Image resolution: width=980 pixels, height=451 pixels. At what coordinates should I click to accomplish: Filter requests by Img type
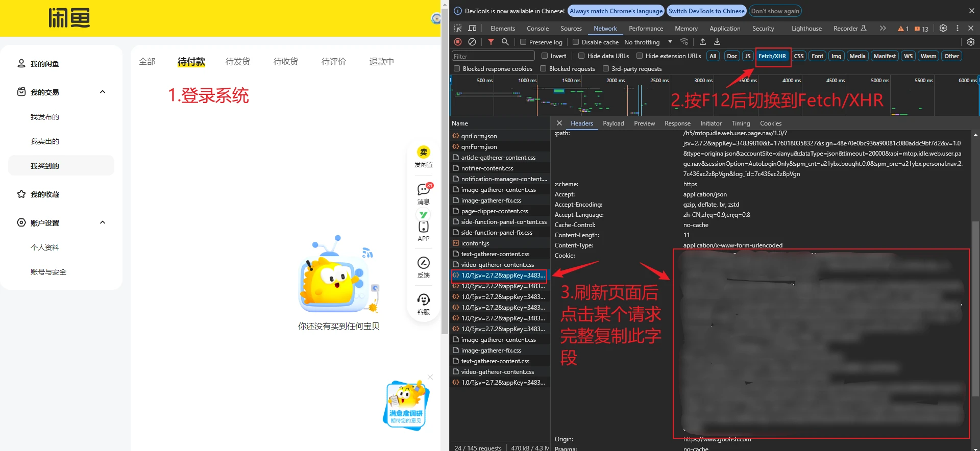pyautogui.click(x=836, y=56)
